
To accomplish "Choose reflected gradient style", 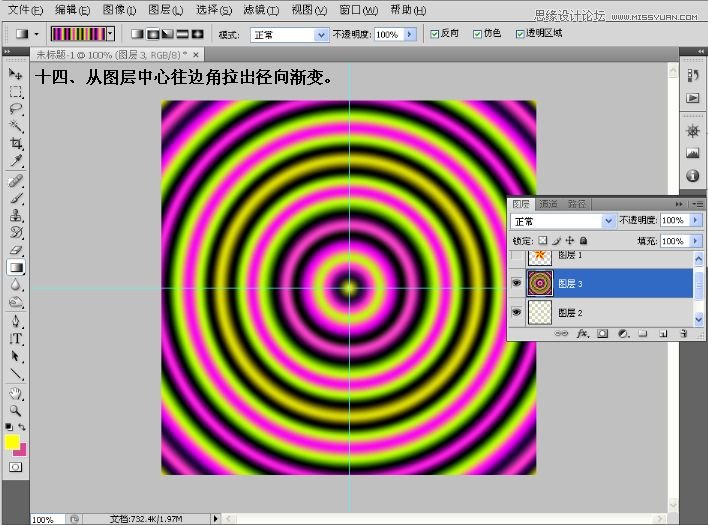I will [182, 34].
